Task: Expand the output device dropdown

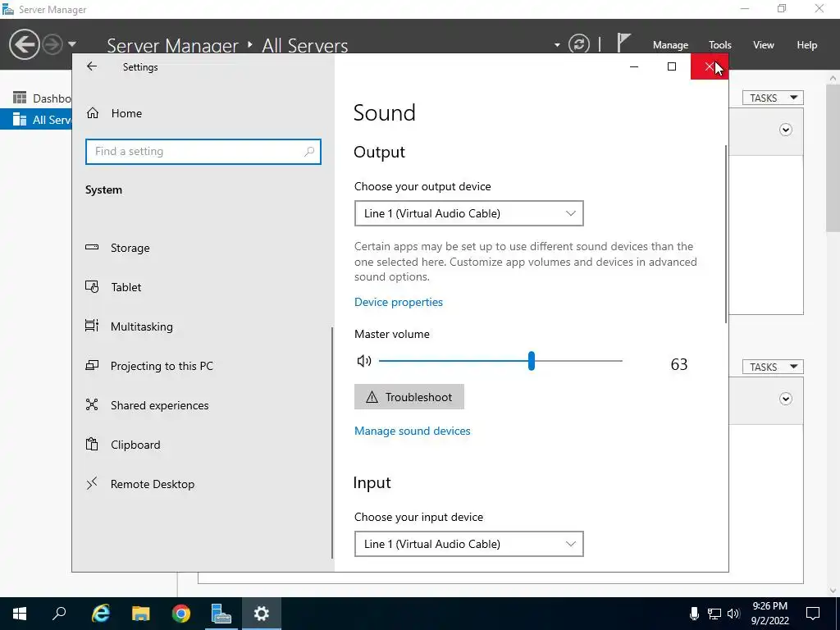Action: [x=468, y=213]
